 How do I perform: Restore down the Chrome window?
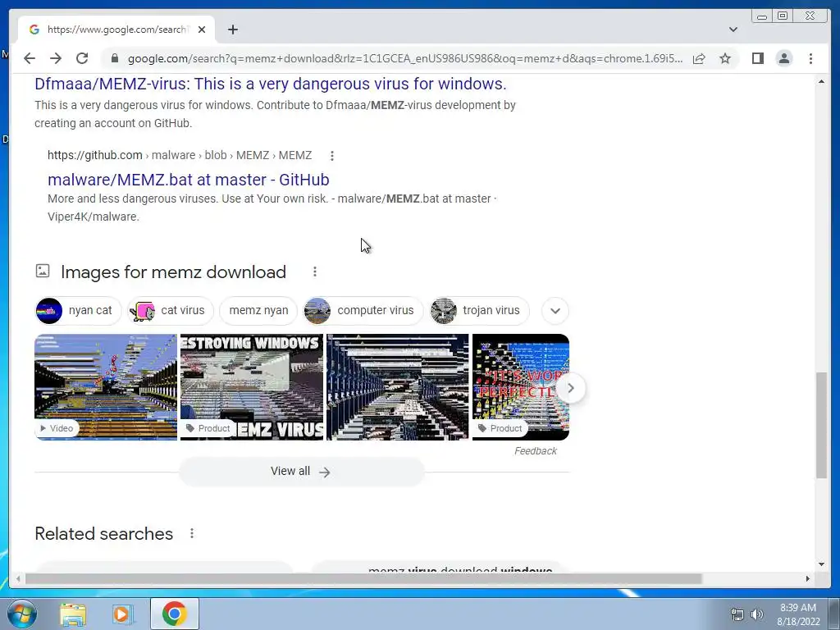(x=783, y=16)
